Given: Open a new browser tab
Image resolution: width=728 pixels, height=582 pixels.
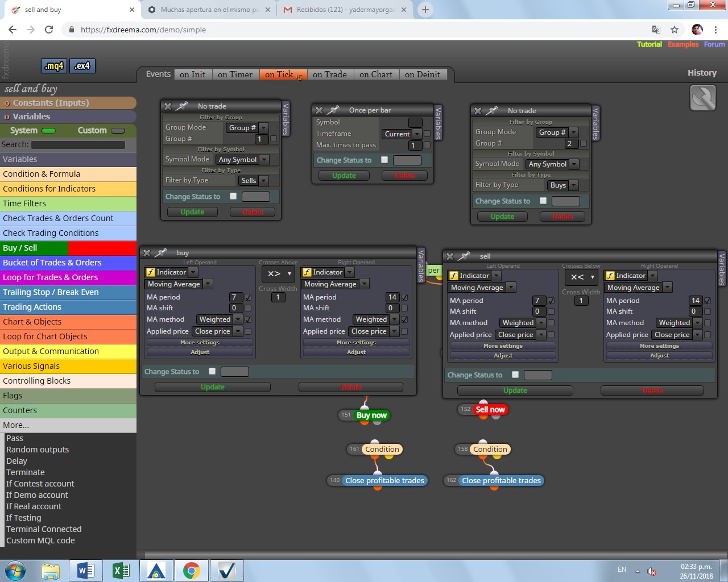Looking at the screenshot, I should (425, 10).
